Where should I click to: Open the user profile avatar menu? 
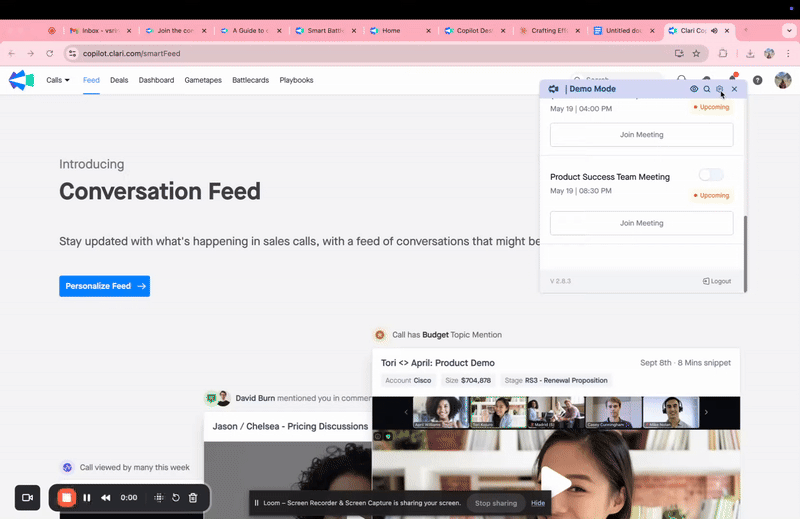click(783, 80)
